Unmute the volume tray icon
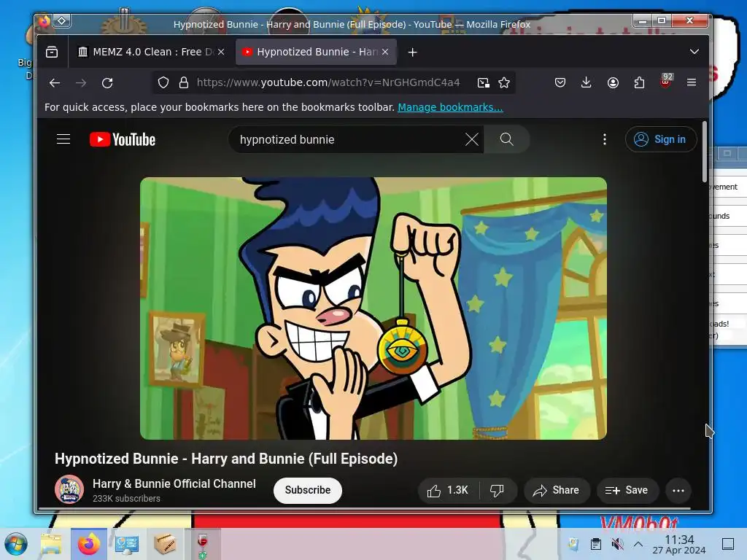747x560 pixels. [617, 544]
